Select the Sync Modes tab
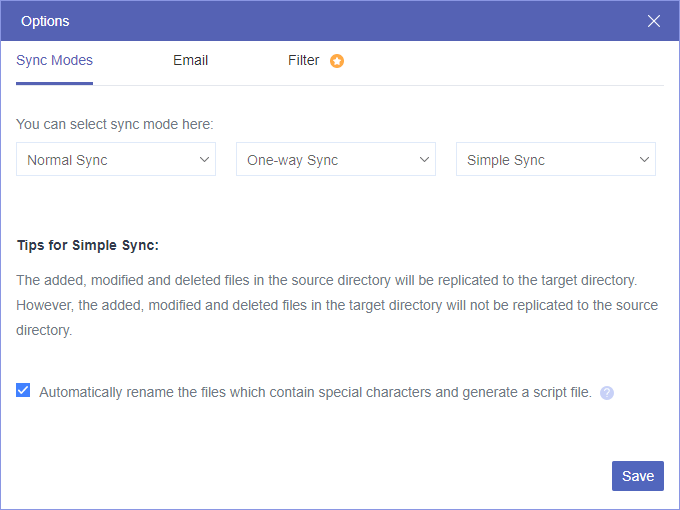 click(x=54, y=60)
